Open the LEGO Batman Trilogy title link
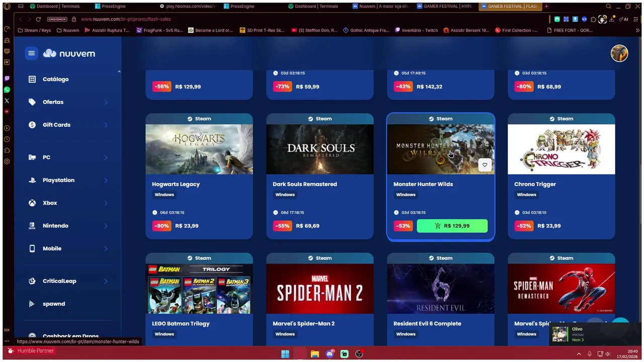Viewport: 644px width, 362px height. click(x=181, y=323)
